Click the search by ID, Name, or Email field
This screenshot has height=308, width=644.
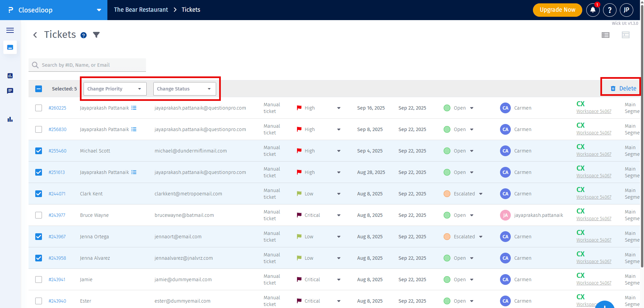coord(91,65)
